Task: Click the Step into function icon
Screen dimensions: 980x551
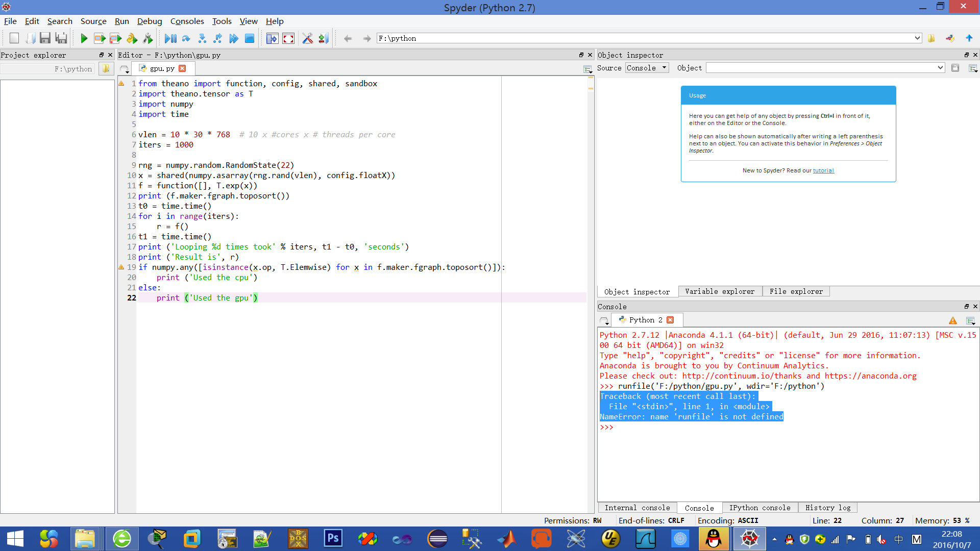Action: tap(202, 38)
